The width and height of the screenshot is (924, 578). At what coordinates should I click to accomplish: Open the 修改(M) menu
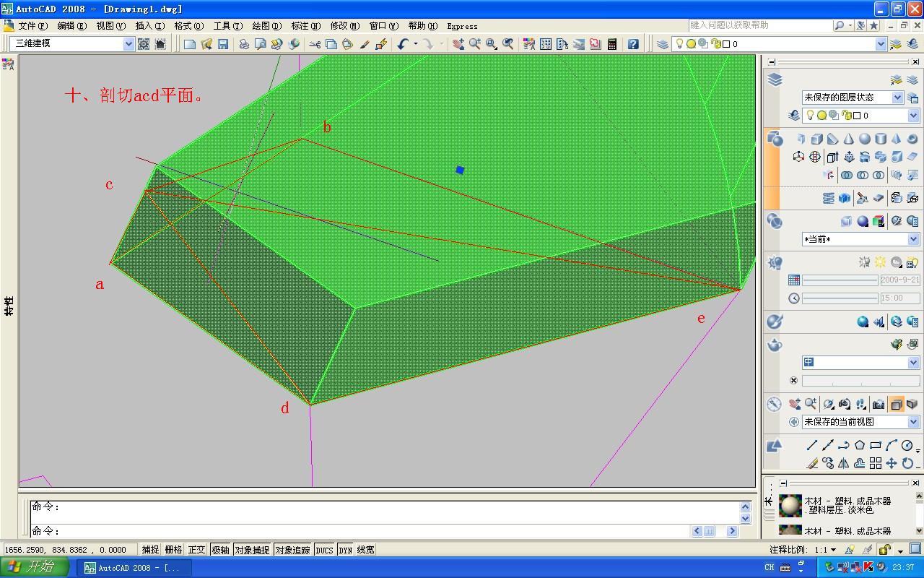point(344,25)
